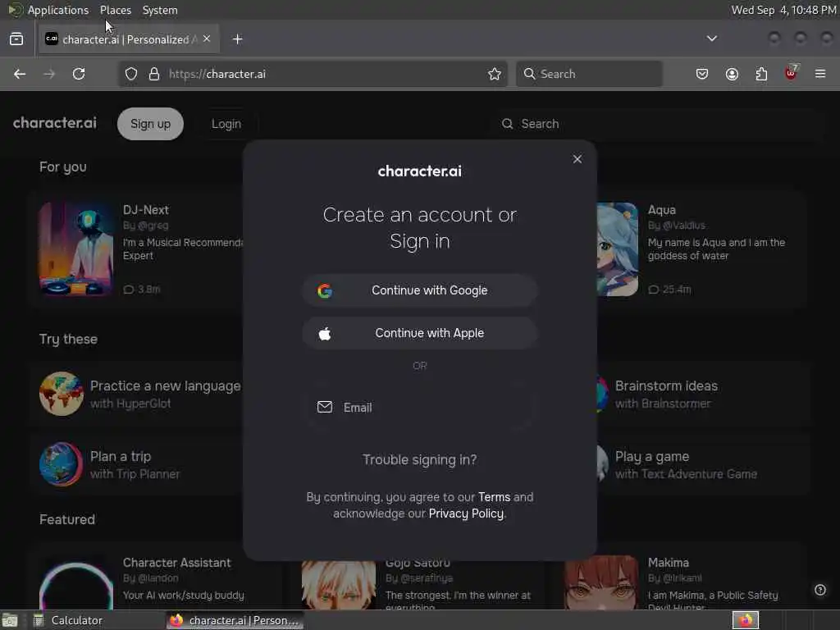Close the sign-in dialog with the X

point(577,159)
